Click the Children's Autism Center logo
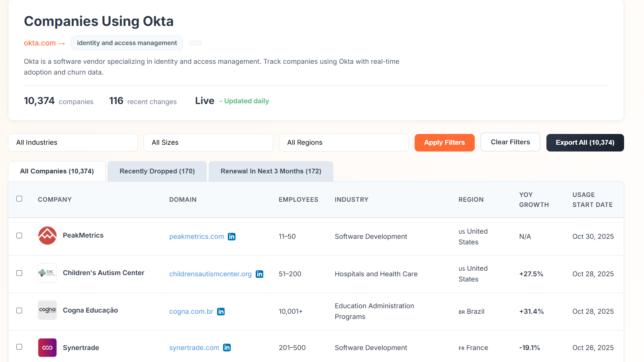This screenshot has height=362, width=644. [x=47, y=273]
